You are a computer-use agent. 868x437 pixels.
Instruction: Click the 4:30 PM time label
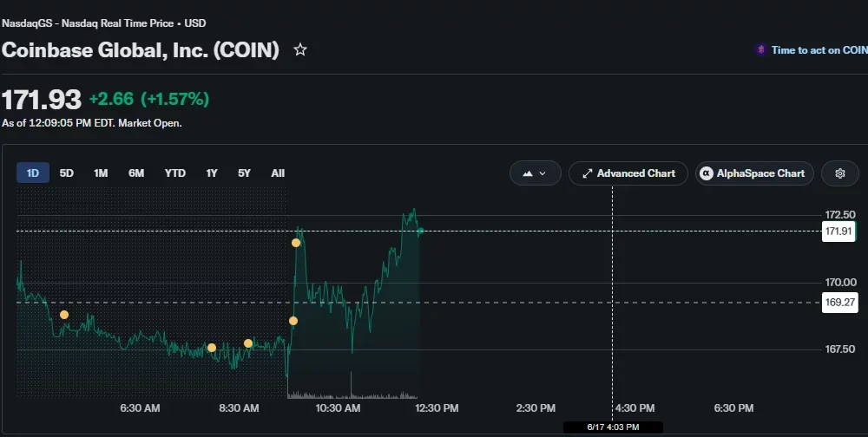(x=635, y=408)
